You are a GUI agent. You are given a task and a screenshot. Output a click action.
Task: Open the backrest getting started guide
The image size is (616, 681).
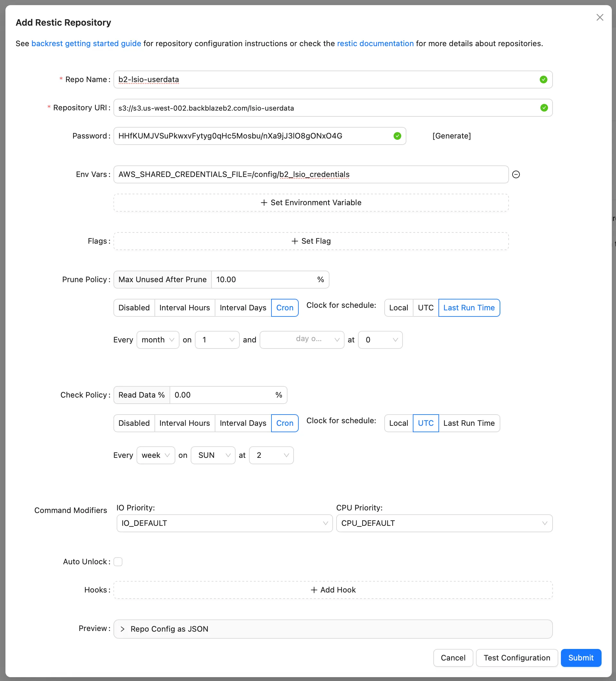(86, 44)
